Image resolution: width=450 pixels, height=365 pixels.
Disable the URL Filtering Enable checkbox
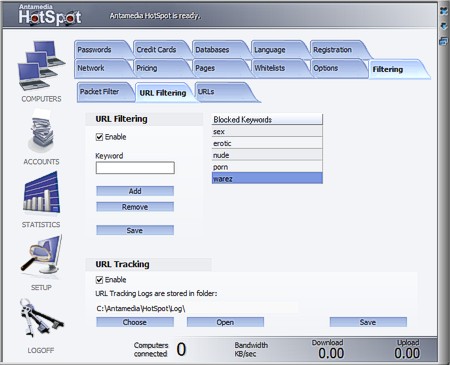[x=99, y=137]
